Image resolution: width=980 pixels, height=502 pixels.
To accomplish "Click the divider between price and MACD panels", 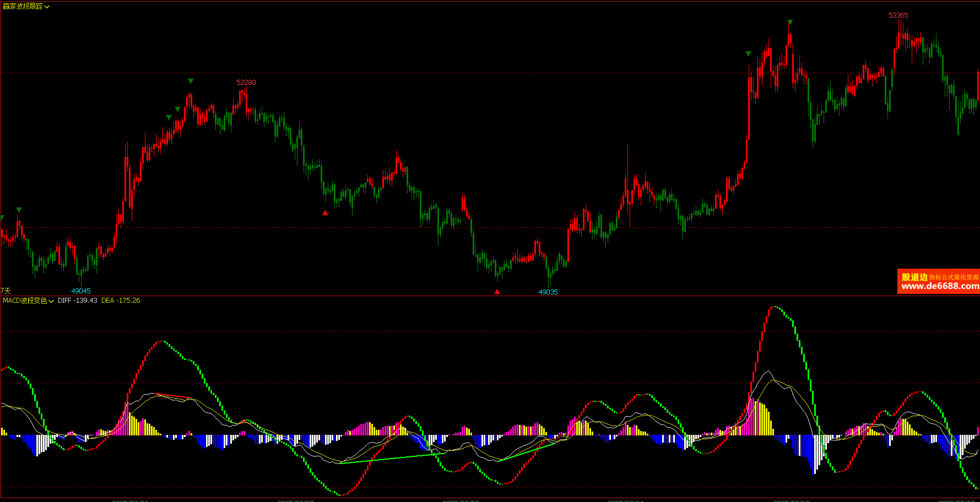I will click(x=490, y=296).
